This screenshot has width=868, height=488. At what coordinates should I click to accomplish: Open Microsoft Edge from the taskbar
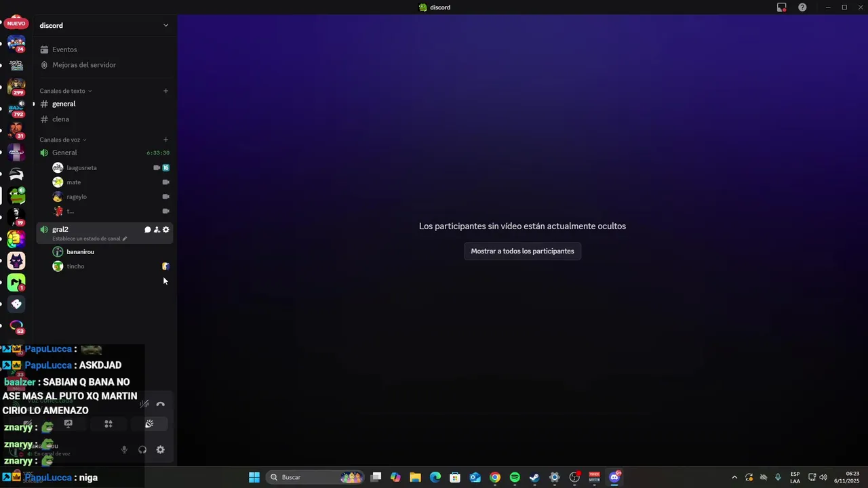(x=435, y=477)
